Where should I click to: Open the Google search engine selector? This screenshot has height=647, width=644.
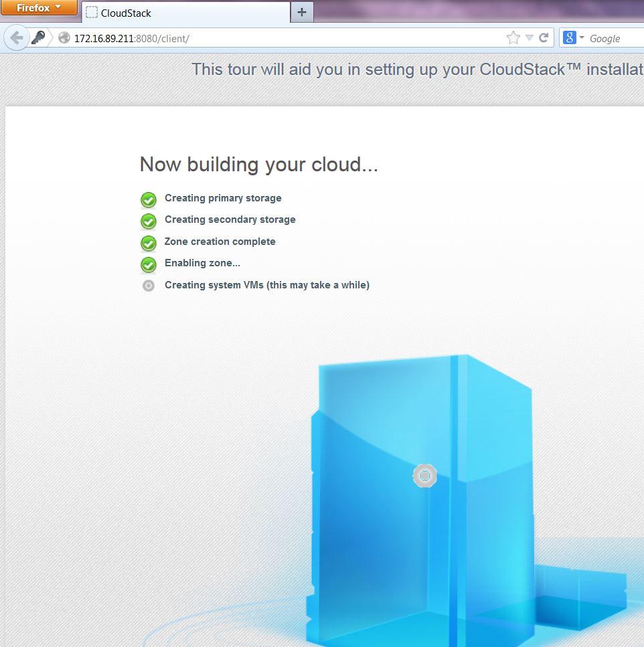[574, 38]
